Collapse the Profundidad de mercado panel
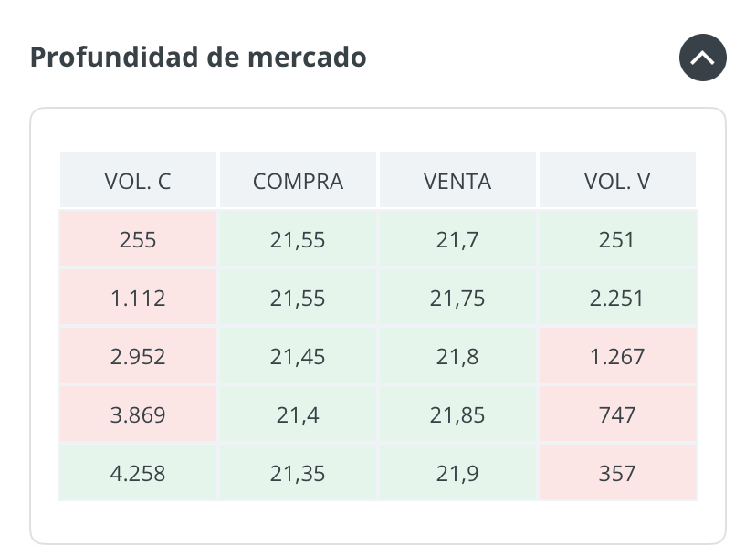756x556 pixels. (x=702, y=58)
